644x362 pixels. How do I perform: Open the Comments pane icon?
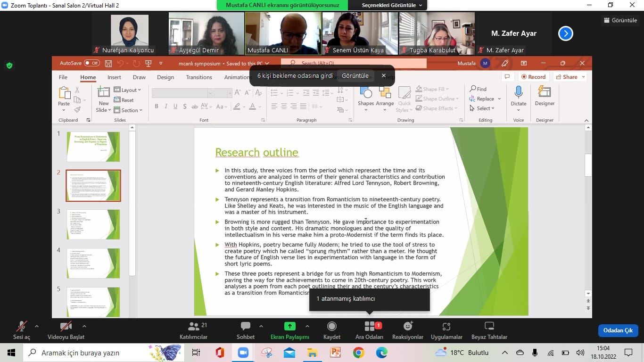(507, 77)
